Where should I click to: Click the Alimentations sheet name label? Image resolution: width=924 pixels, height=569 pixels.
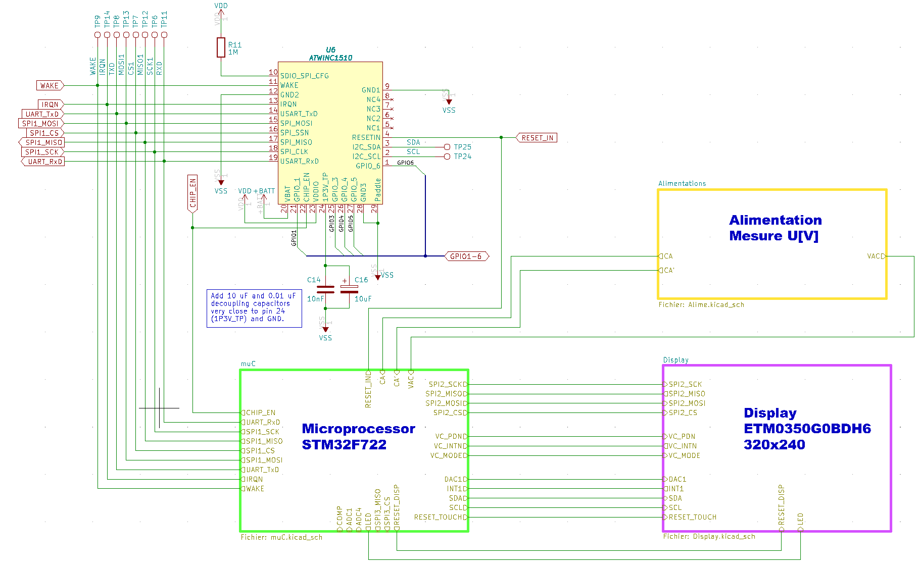pyautogui.click(x=682, y=183)
